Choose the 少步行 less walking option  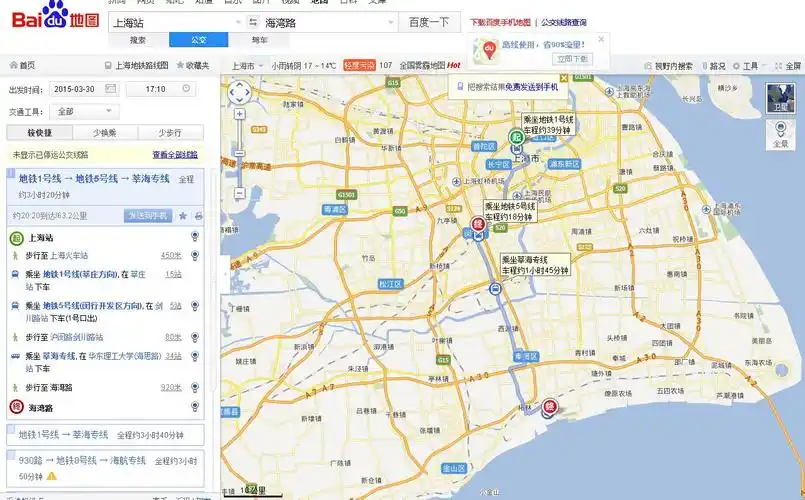[170, 132]
